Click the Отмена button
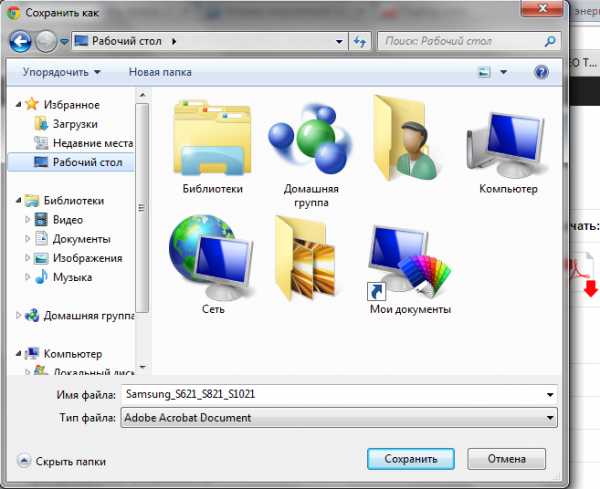The height and width of the screenshot is (489, 600). [508, 459]
